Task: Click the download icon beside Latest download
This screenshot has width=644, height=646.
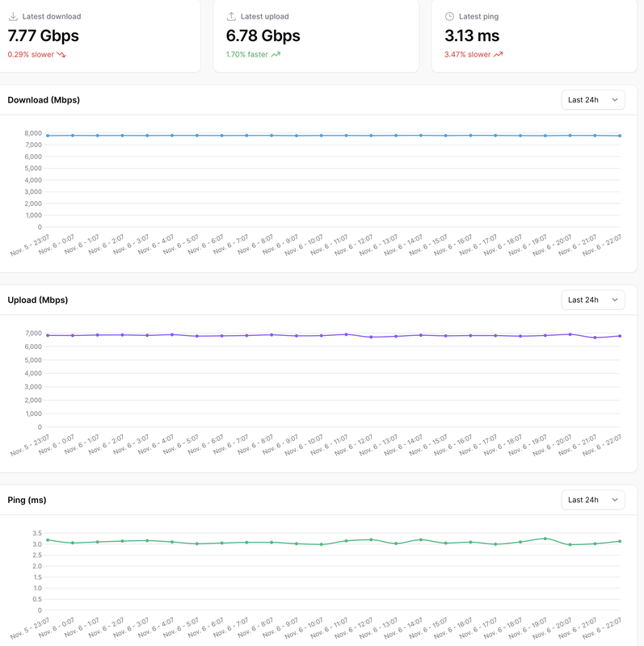Action: pos(13,16)
